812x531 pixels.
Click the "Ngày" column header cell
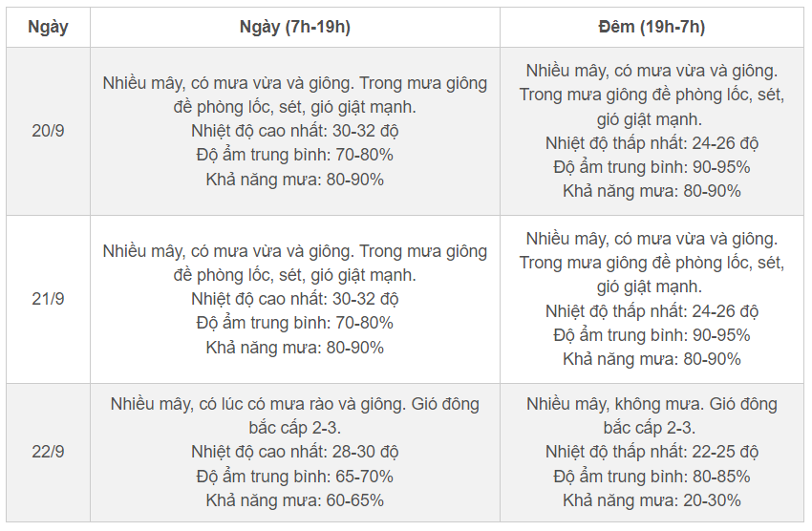pos(48,27)
